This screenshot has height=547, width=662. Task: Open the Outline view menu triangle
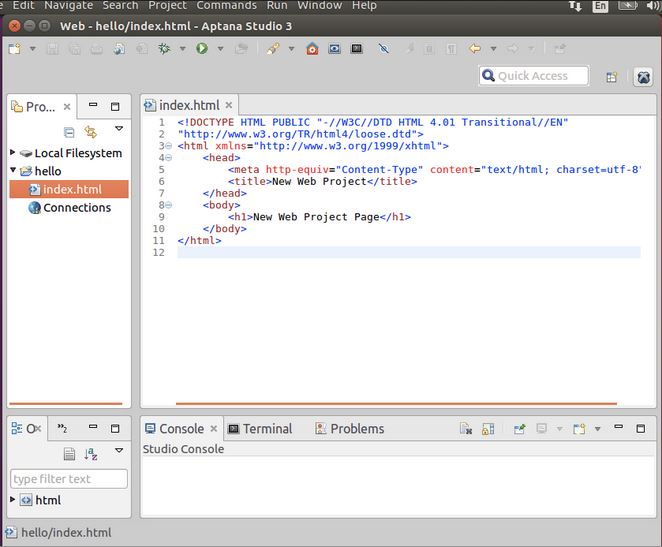coord(119,450)
